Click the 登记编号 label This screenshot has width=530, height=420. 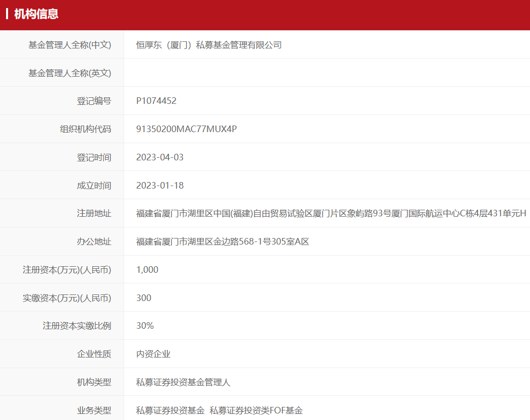pyautogui.click(x=94, y=101)
